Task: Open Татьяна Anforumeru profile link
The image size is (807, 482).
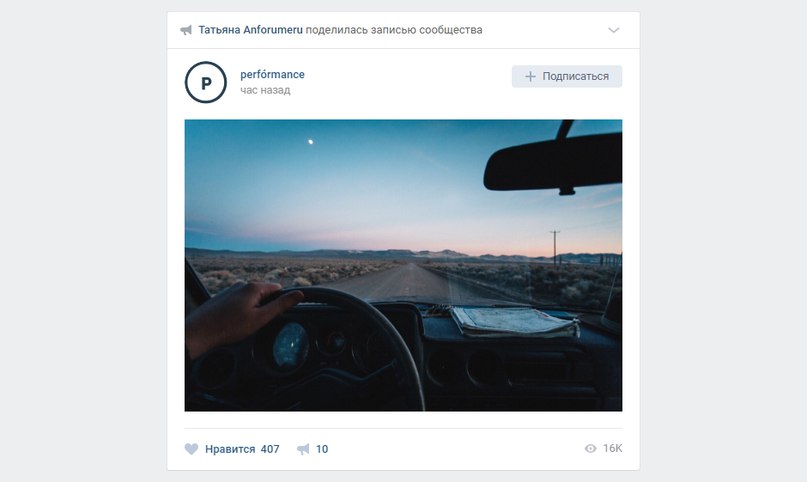Action: click(251, 30)
